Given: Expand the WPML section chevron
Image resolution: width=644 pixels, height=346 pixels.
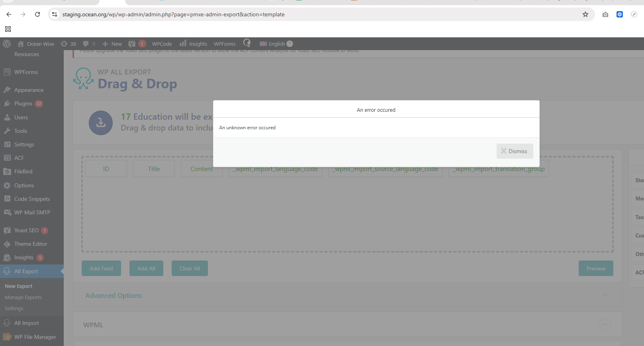Looking at the screenshot, I should click(605, 325).
